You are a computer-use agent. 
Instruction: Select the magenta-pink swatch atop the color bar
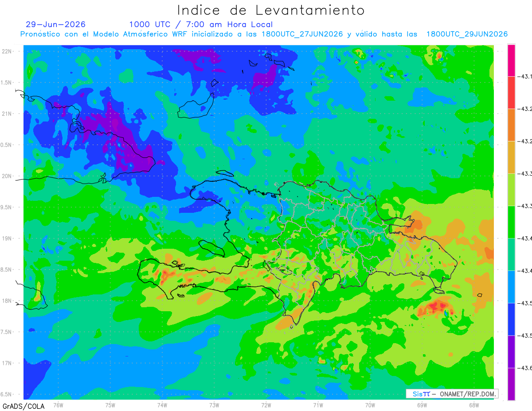click(x=511, y=60)
